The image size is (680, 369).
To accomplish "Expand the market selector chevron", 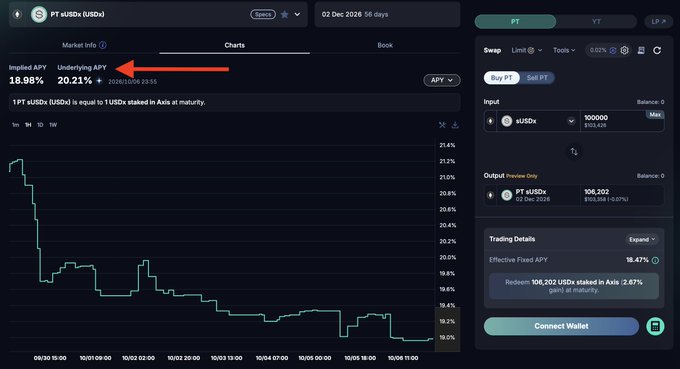I will pyautogui.click(x=298, y=14).
